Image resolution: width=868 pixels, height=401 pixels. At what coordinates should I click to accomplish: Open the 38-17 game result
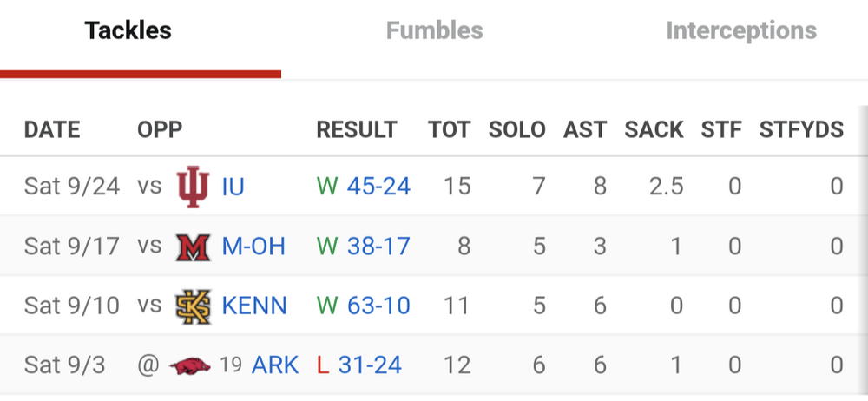(x=378, y=247)
